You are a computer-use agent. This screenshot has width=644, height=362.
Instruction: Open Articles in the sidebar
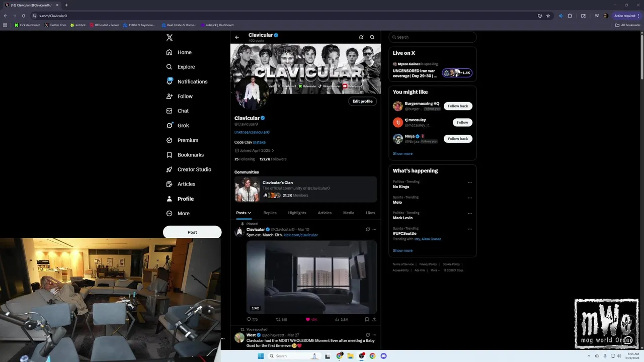181,184
